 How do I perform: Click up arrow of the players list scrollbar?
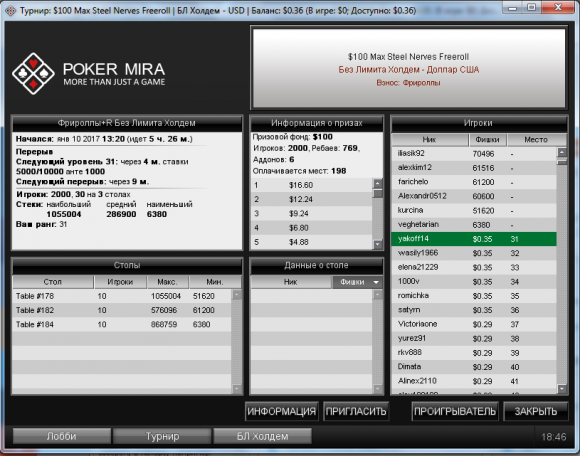pos(562,152)
